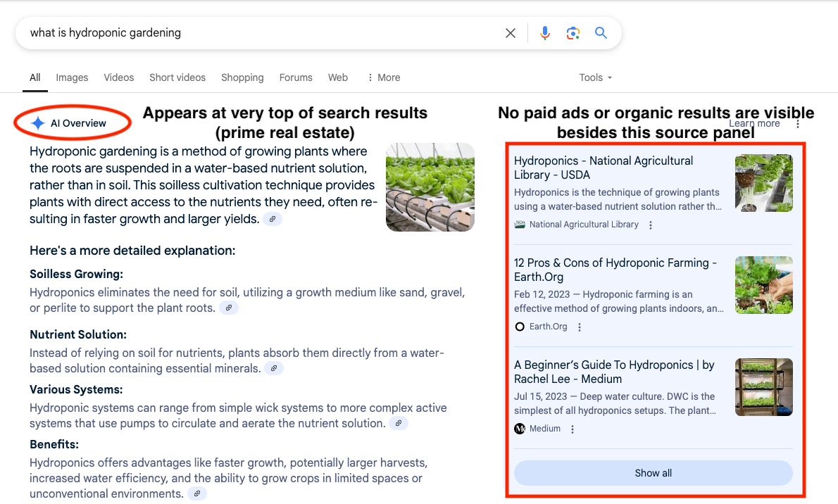The width and height of the screenshot is (838, 504).
Task: Open the More search filters menu
Action: click(x=384, y=77)
